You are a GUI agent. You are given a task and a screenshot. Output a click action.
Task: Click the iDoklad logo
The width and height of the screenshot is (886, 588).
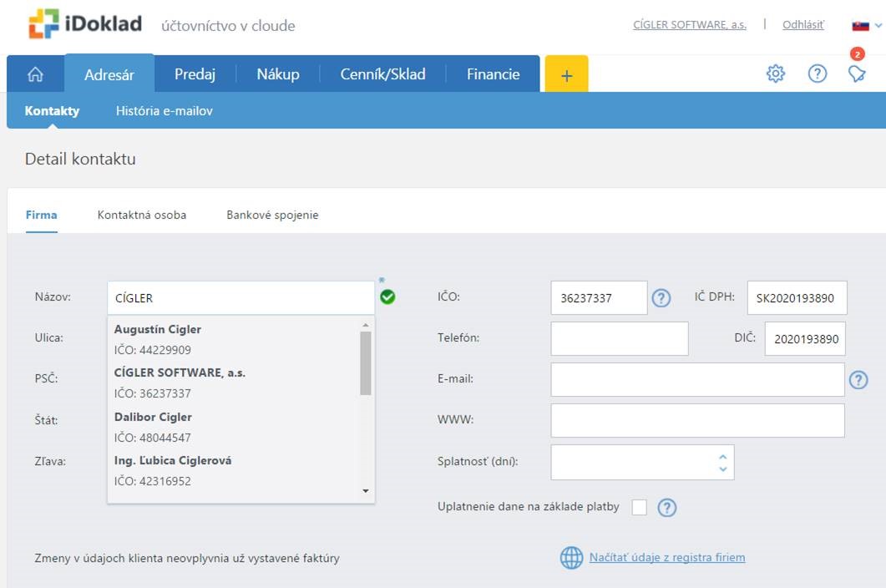pyautogui.click(x=85, y=25)
